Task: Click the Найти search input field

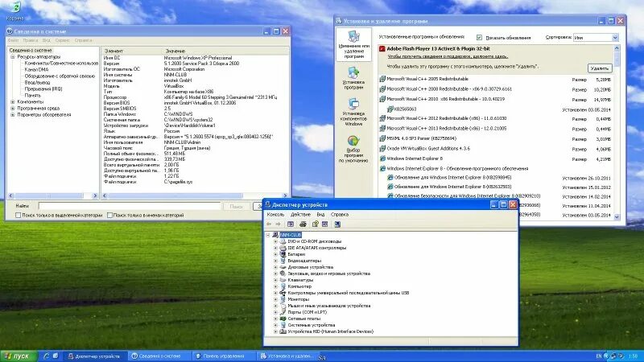Action: (x=130, y=206)
